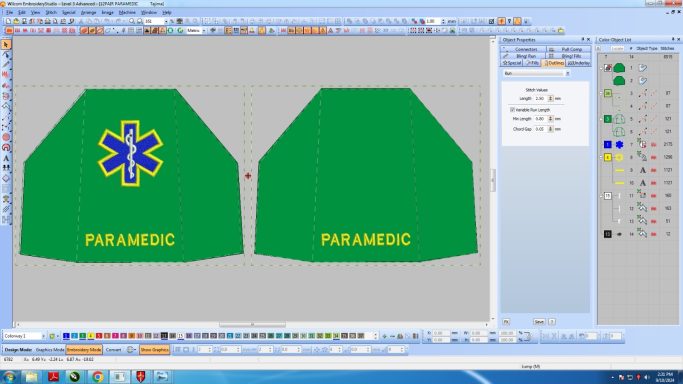The height and width of the screenshot is (384, 683).
Task: Open the Colorway 1 dropdown
Action: coord(43,336)
